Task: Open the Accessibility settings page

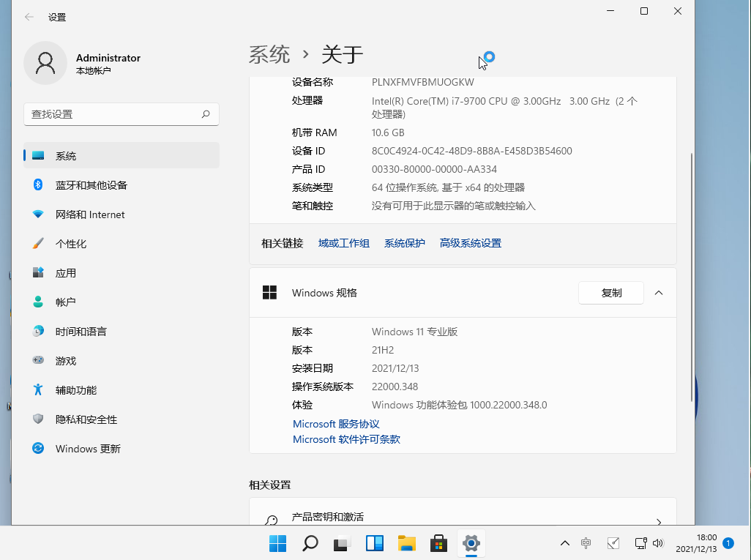Action: point(75,390)
